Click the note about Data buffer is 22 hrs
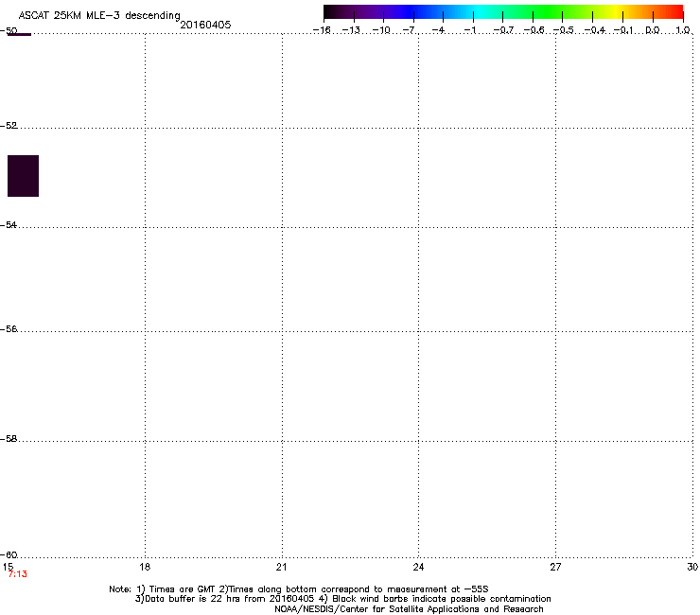 342,599
